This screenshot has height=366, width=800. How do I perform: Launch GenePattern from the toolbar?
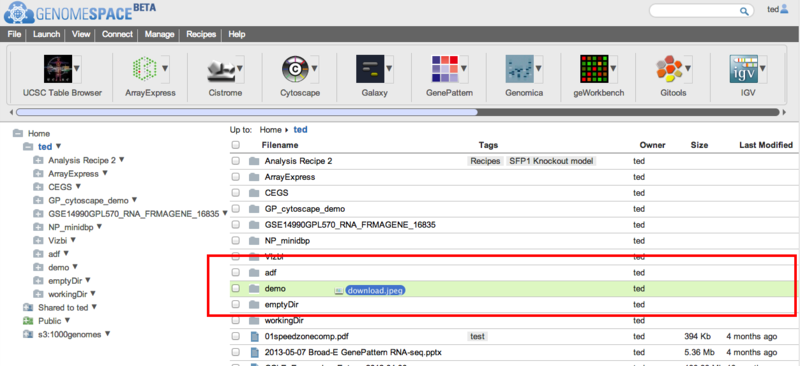[x=446, y=69]
